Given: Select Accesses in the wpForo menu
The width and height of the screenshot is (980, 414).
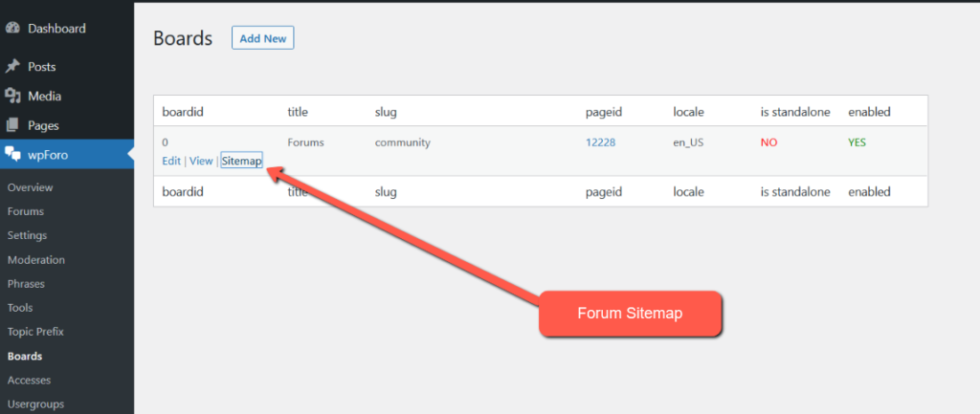Looking at the screenshot, I should 29,380.
